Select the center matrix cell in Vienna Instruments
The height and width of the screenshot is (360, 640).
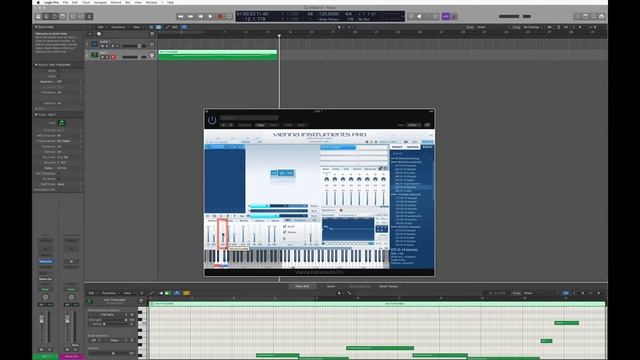282,173
